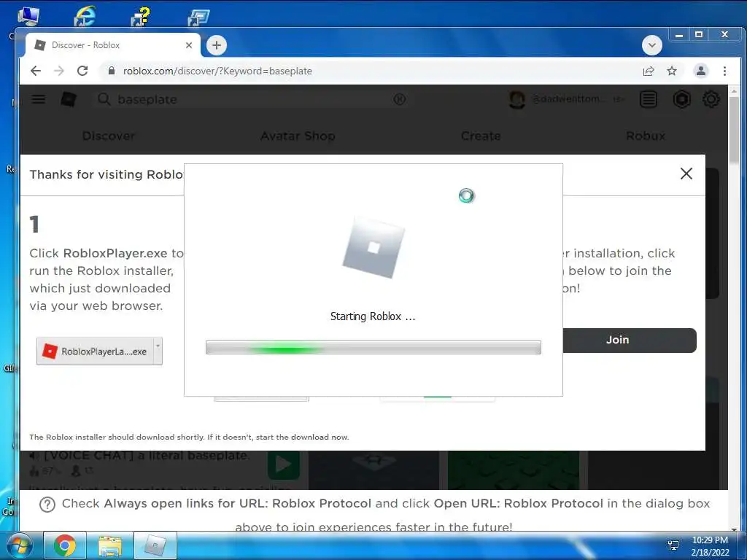Image resolution: width=747 pixels, height=560 pixels.
Task: Open the Robux hexagon icon
Action: point(682,99)
